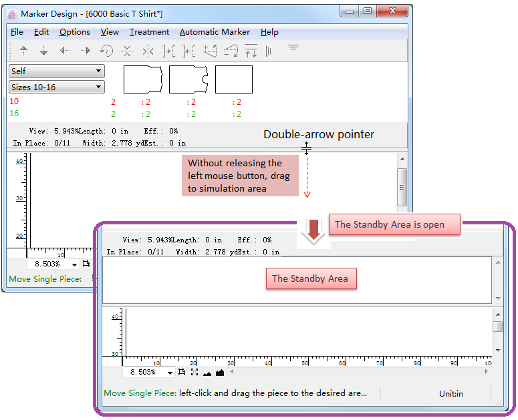
Task: Click the horizontal scrollbar left arrow
Action: tap(232, 372)
